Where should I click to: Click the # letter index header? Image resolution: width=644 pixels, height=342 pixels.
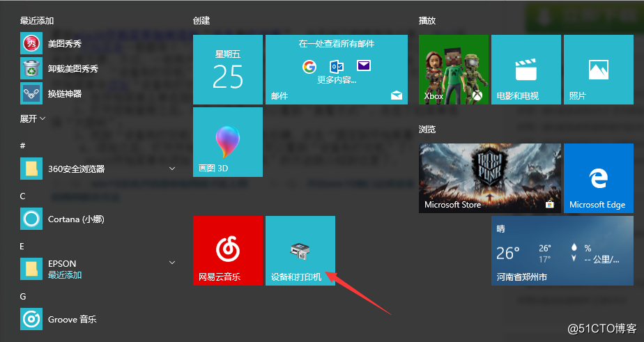point(22,146)
